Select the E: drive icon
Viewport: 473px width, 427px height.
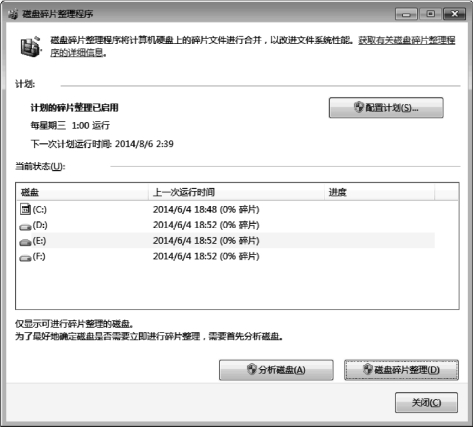[x=25, y=242]
